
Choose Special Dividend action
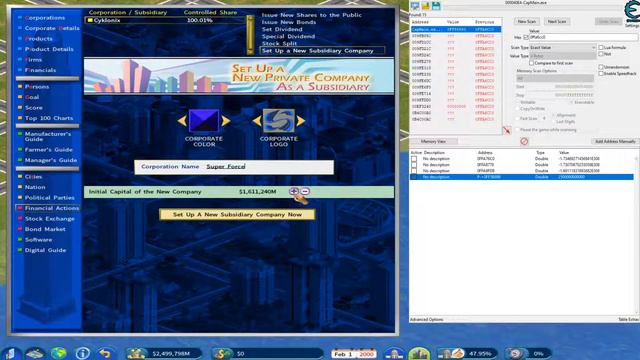click(x=288, y=36)
